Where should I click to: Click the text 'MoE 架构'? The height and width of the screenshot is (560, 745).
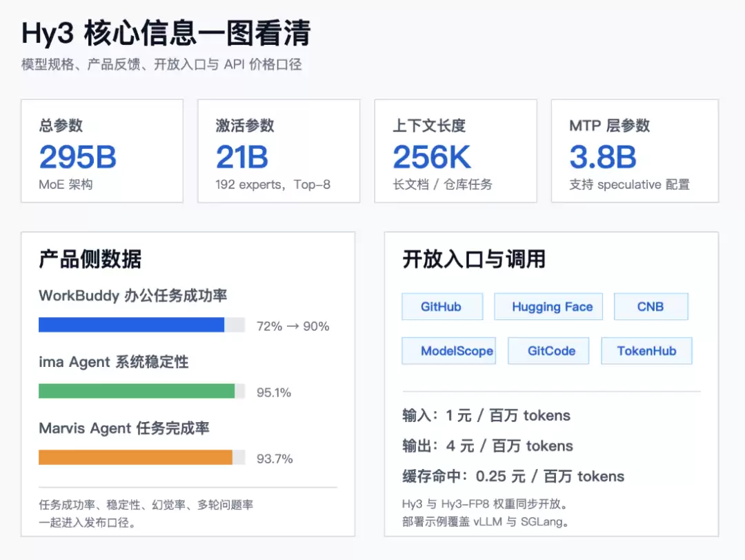(66, 184)
